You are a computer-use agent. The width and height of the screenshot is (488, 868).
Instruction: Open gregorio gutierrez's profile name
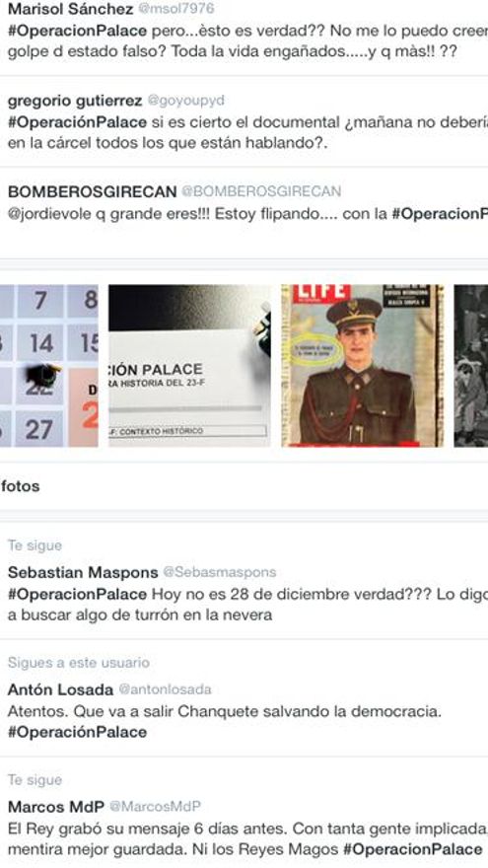76,101
